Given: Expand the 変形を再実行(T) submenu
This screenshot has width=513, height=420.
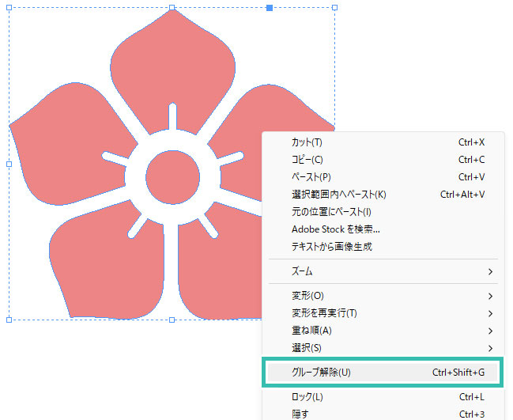Looking at the screenshot, I should point(383,313).
